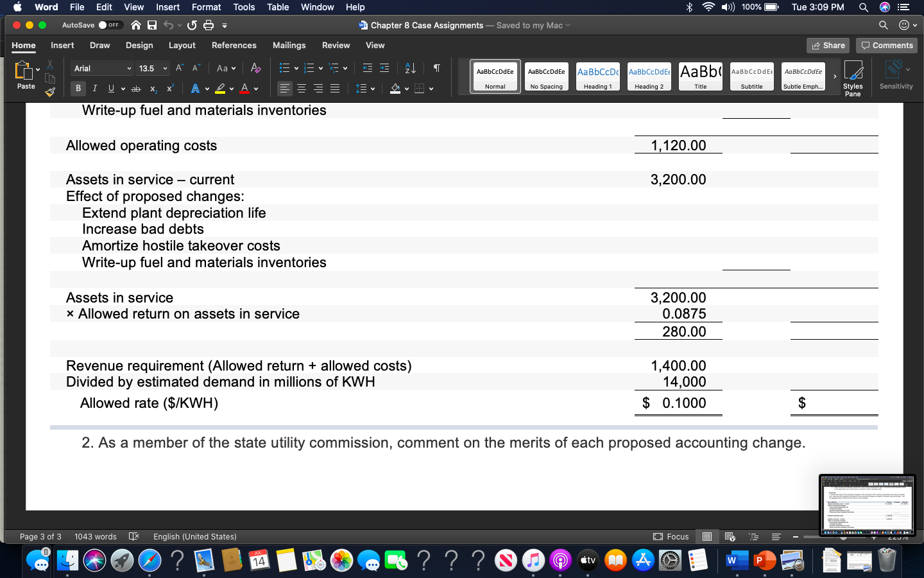Increase paragraph indent
This screenshot has width=924, height=578.
point(384,68)
